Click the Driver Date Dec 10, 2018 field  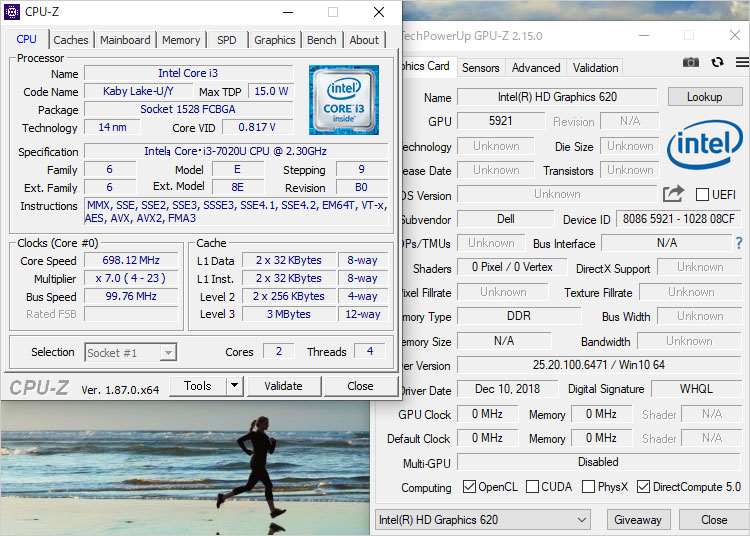pyautogui.click(x=507, y=389)
